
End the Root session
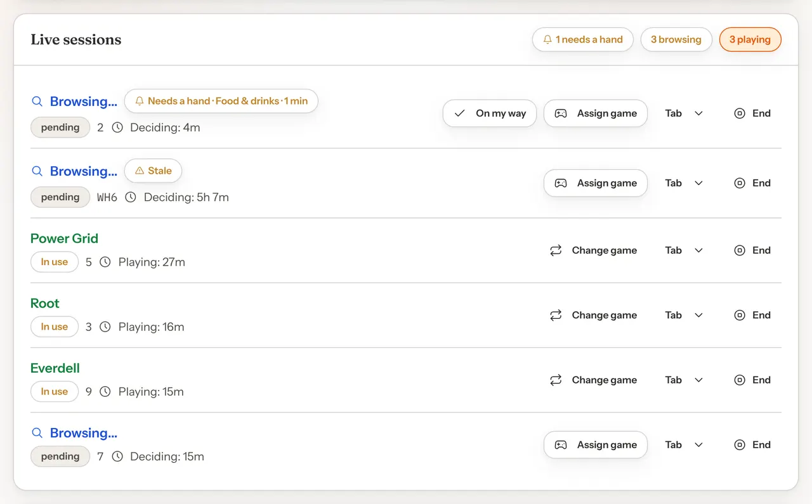coord(752,315)
